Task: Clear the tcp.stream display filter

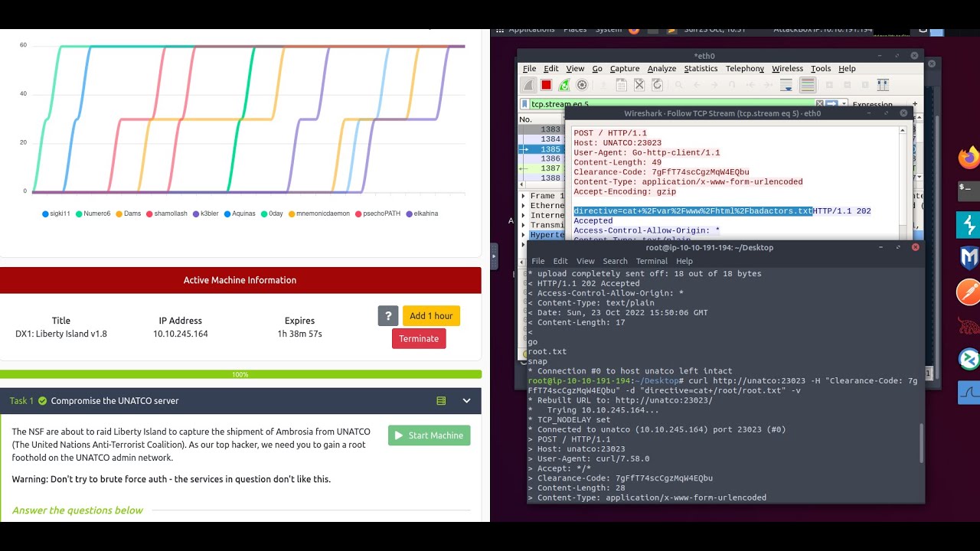Action: click(x=819, y=103)
